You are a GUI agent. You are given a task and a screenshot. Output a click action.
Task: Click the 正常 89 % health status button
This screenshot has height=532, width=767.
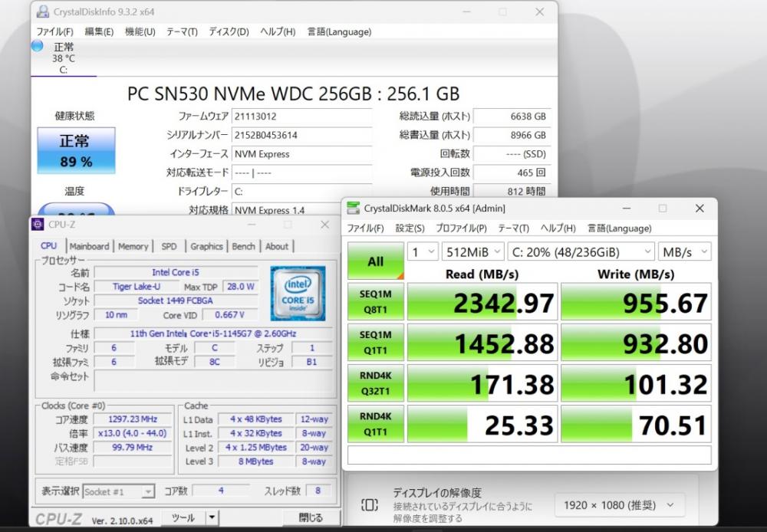[76, 150]
